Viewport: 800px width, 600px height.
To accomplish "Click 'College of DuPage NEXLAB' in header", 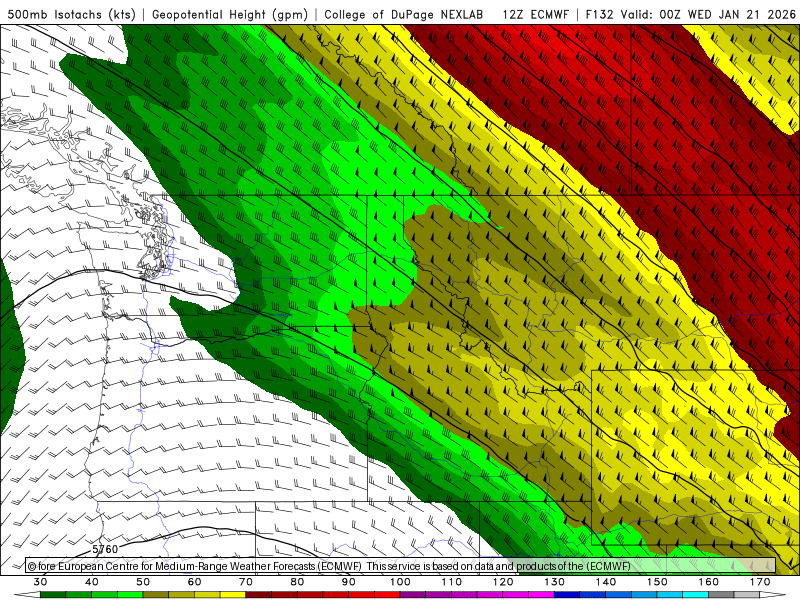I will click(404, 14).
